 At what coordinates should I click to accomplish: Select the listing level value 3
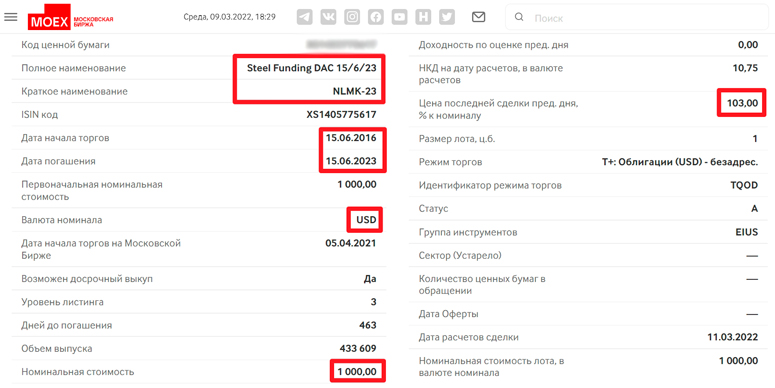374,302
